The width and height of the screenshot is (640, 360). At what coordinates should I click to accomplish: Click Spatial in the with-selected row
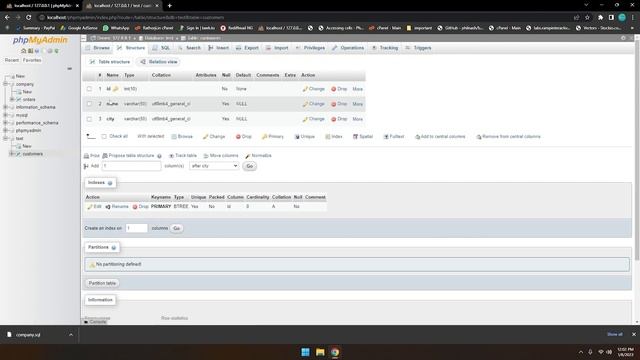point(363,137)
